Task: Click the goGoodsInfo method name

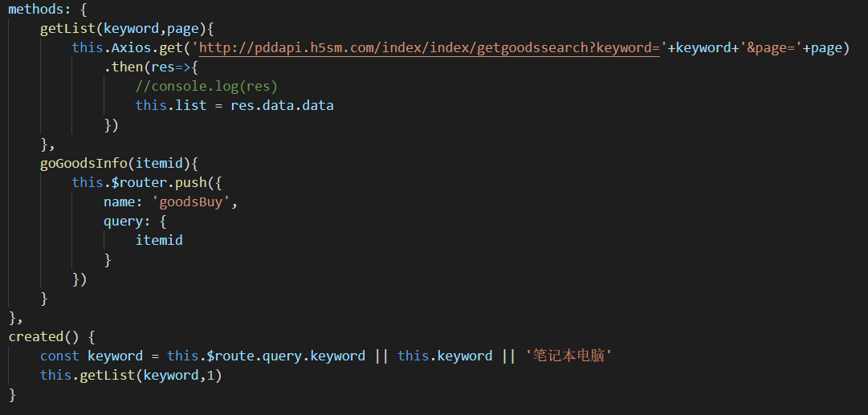Action: [x=87, y=164]
